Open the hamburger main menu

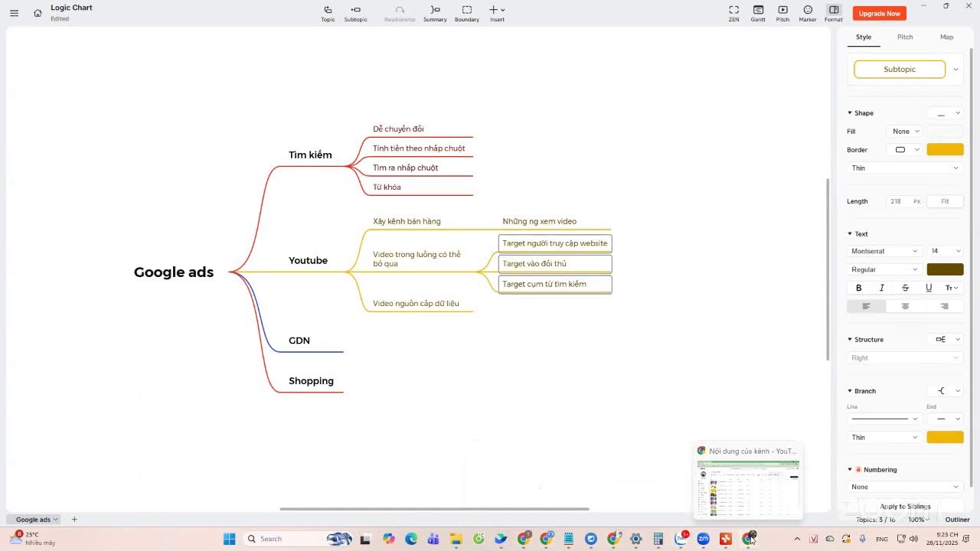pos(14,13)
